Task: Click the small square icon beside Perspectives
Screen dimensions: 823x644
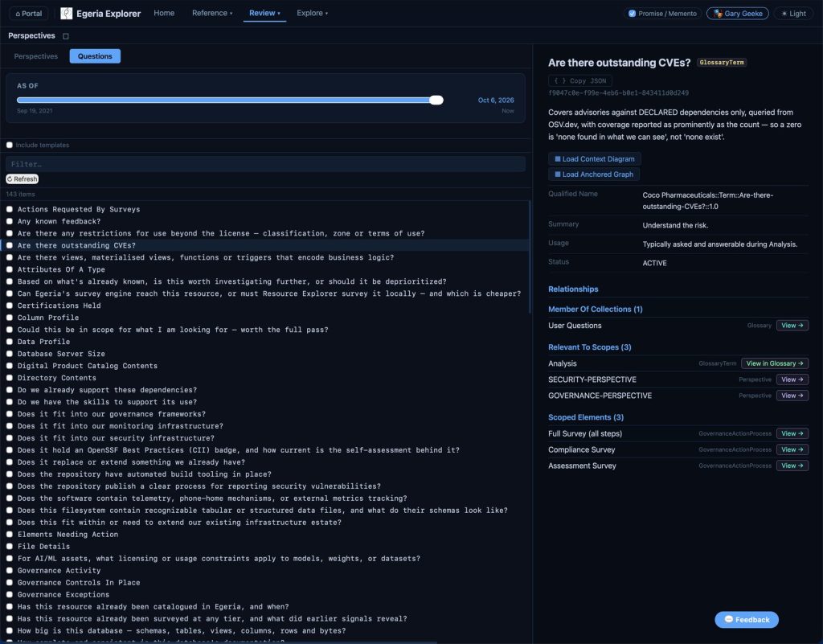Action: coord(66,36)
